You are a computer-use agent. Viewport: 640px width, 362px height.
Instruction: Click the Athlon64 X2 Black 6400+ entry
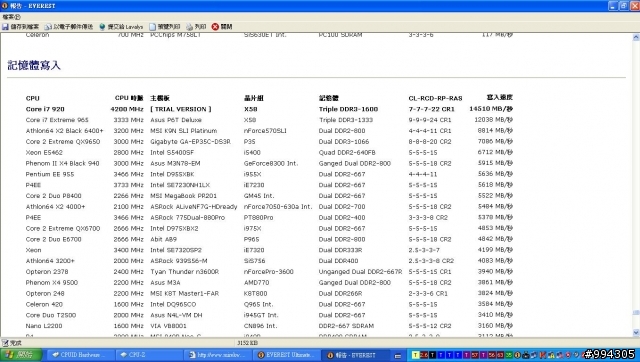tap(64, 131)
